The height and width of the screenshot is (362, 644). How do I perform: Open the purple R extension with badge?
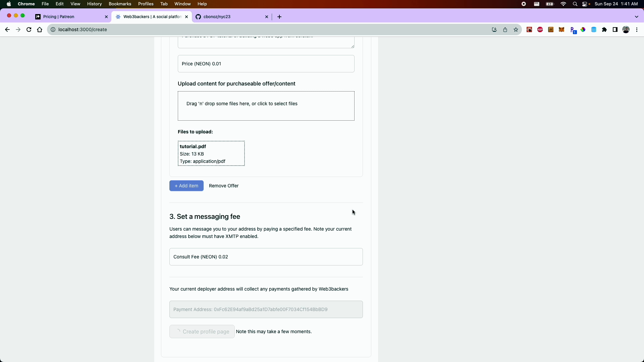[x=573, y=30]
